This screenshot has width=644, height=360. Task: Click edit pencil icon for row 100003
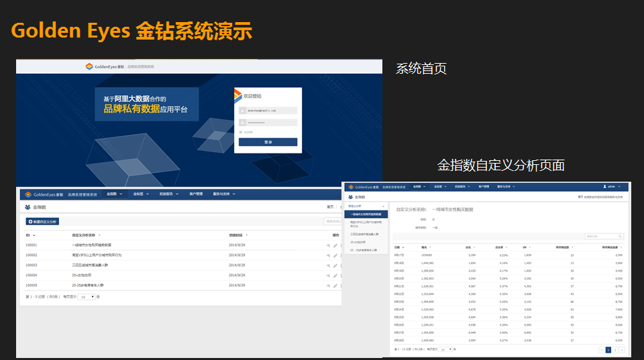335,265
